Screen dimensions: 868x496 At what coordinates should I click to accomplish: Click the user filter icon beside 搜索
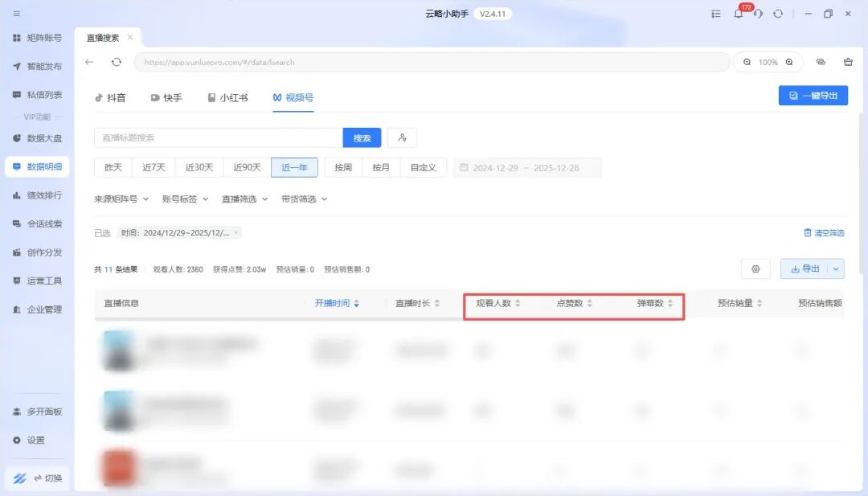click(x=402, y=138)
